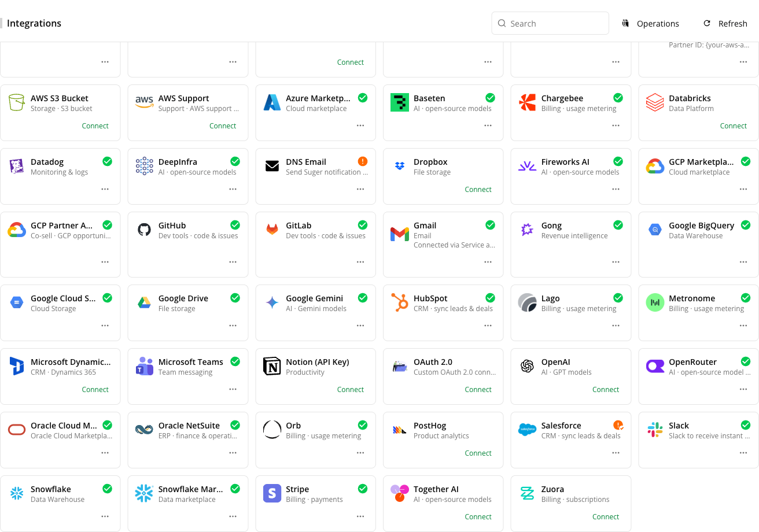Image resolution: width=759 pixels, height=532 pixels.
Task: Open the three-dot menu on Orb card
Action: pos(360,453)
